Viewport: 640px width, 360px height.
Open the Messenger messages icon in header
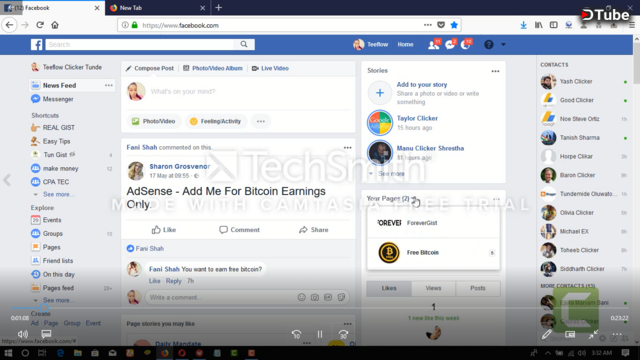[450, 44]
